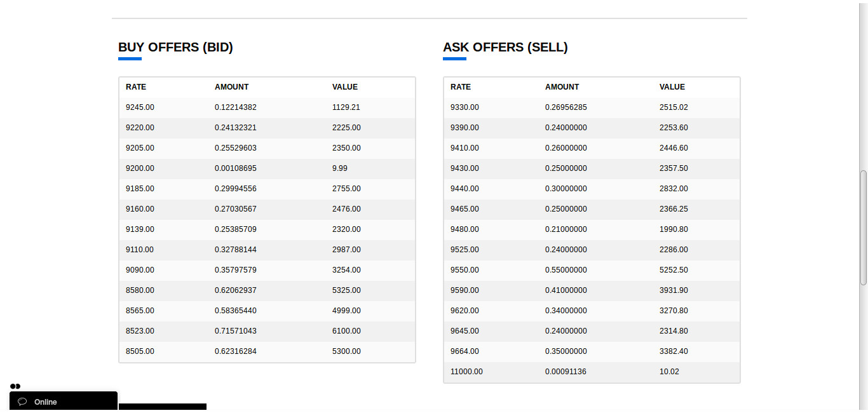Click the ask value 2286.00
Image resolution: width=868 pixels, height=413 pixels.
click(674, 250)
